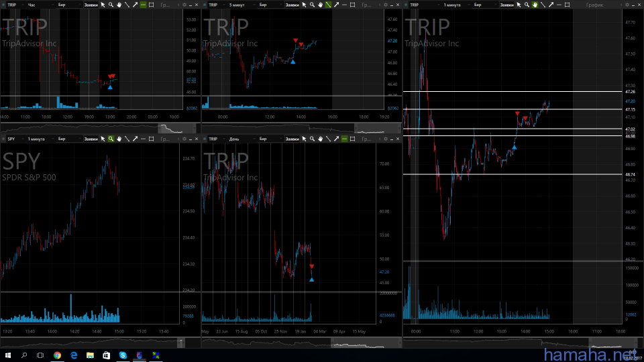Click the daily TRIP chart overview scrollbar
The width and height of the screenshot is (644, 362).
[x=301, y=343]
